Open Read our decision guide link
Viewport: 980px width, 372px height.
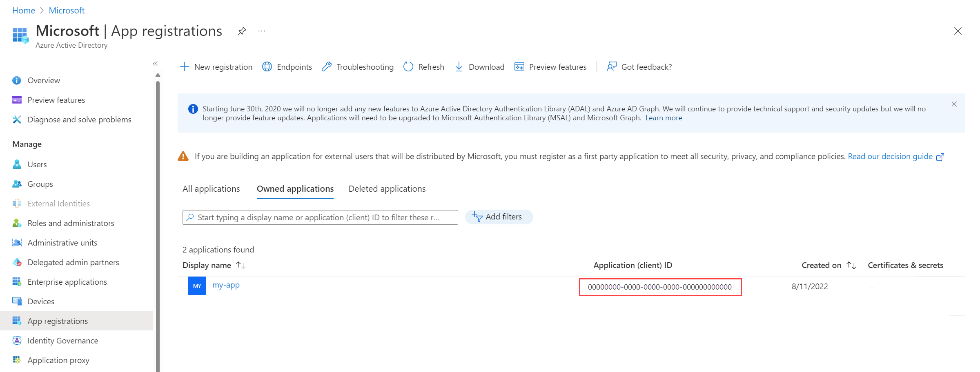[x=896, y=157]
